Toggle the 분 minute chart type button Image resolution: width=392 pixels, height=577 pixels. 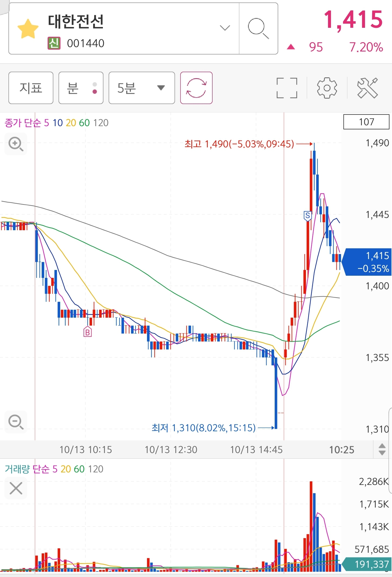81,88
